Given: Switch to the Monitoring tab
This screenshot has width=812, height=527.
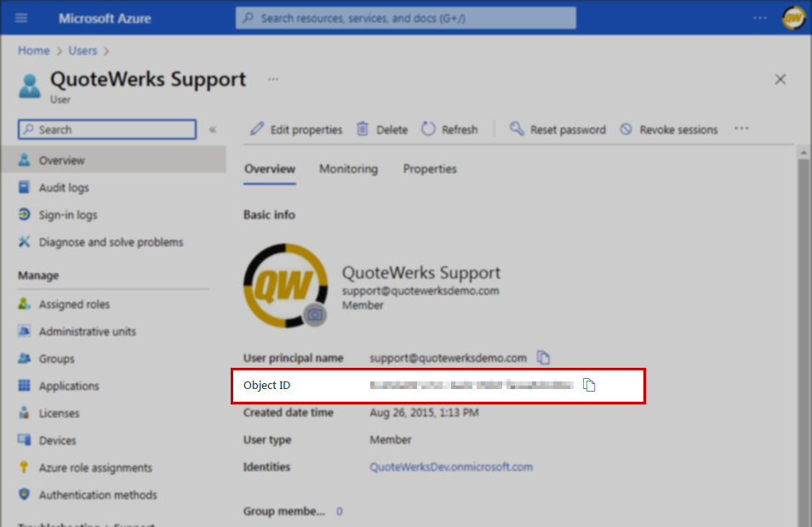Looking at the screenshot, I should point(348,169).
